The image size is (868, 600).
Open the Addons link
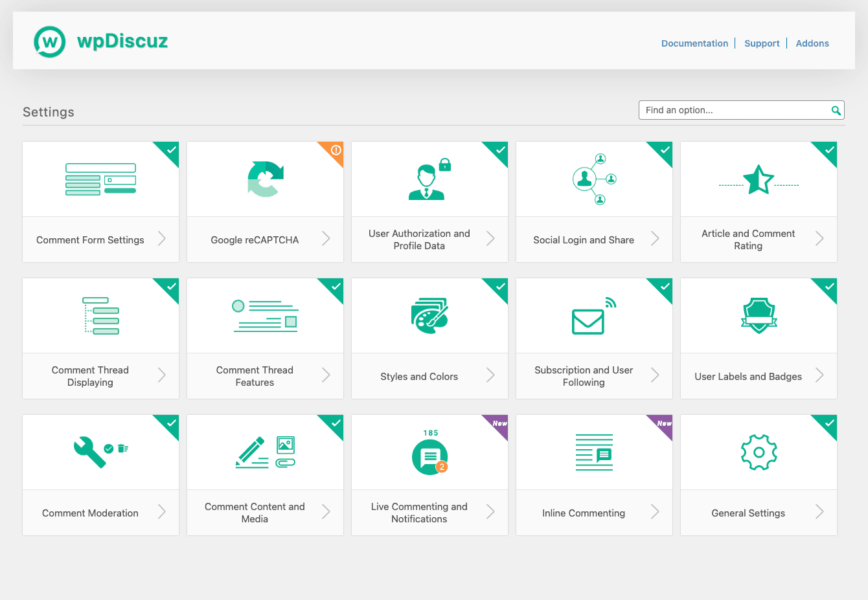tap(812, 43)
